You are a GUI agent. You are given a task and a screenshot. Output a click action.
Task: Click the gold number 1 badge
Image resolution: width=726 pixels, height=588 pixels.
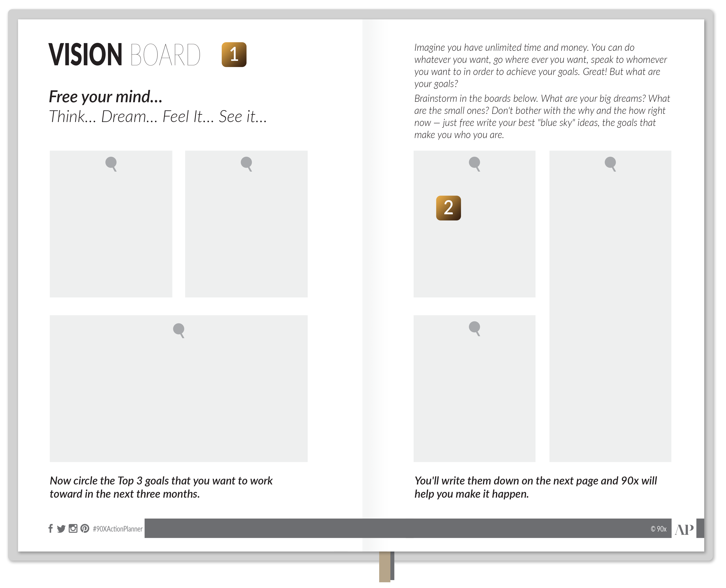234,55
